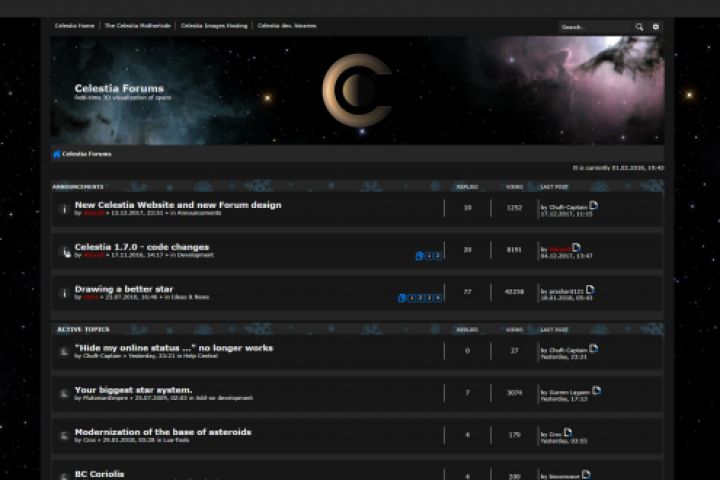Image resolution: width=720 pixels, height=480 pixels.
Task: Click the current date and time text
Action: 618,168
